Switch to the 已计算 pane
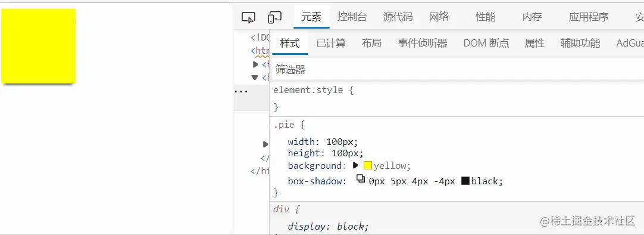 tap(330, 43)
